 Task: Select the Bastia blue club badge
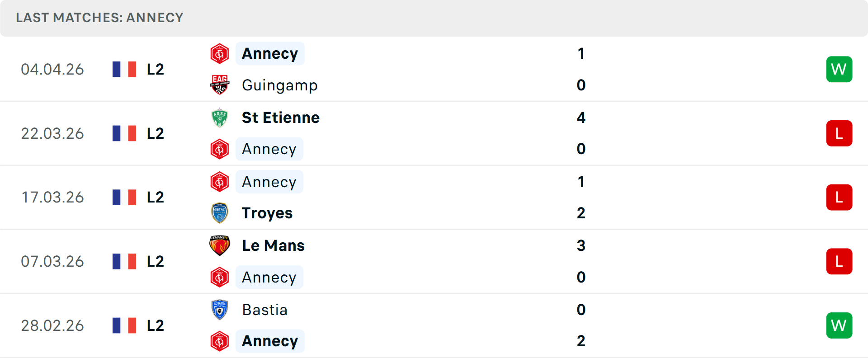[x=220, y=310]
